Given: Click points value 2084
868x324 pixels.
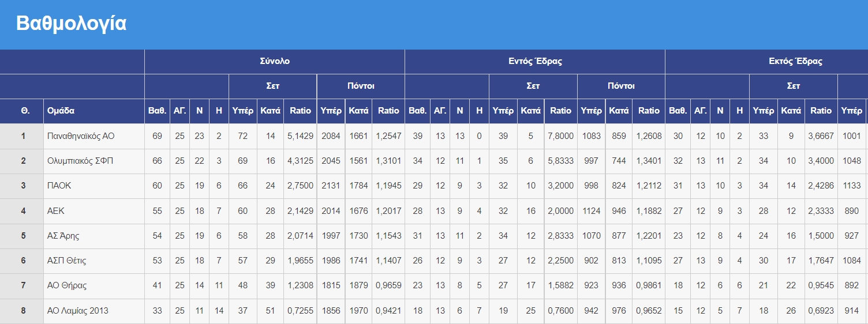Looking at the screenshot, I should (331, 136).
